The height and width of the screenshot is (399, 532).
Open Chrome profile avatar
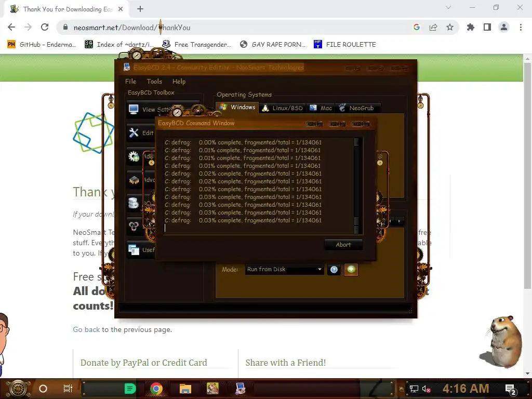click(504, 28)
